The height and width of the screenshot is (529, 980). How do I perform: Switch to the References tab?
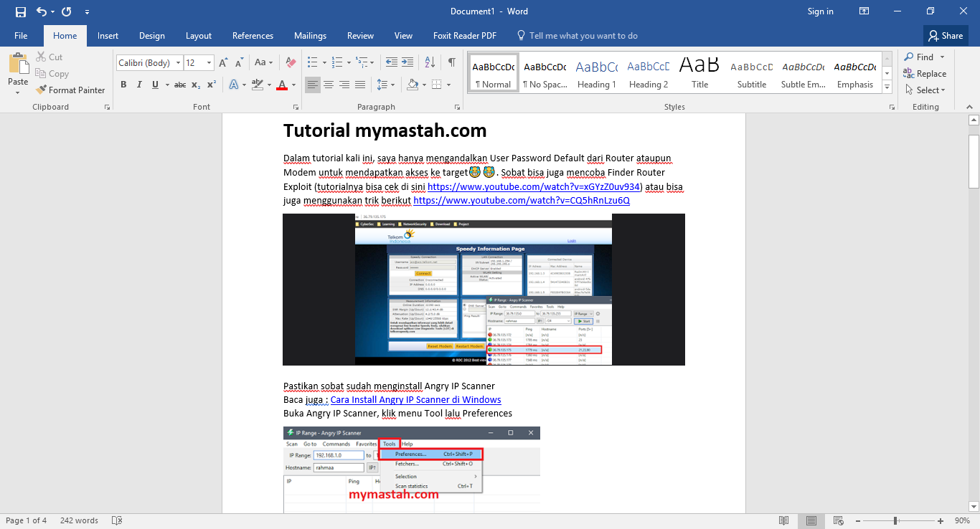(253, 35)
